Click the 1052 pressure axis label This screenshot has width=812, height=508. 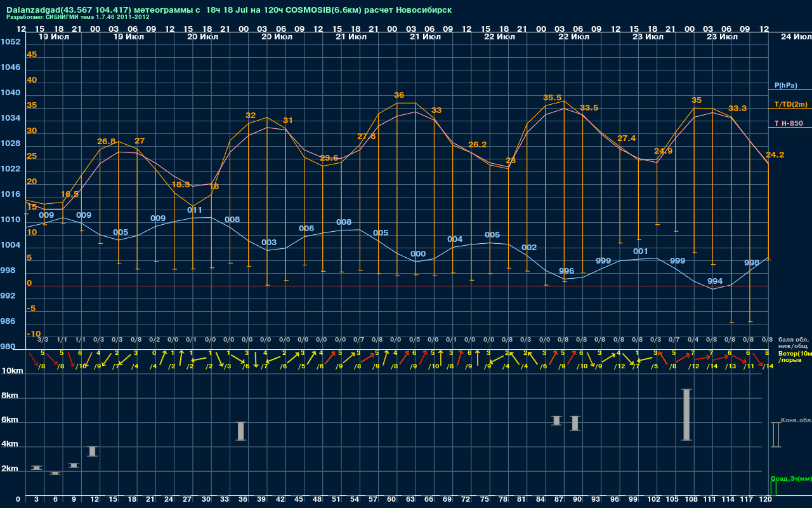(11, 42)
